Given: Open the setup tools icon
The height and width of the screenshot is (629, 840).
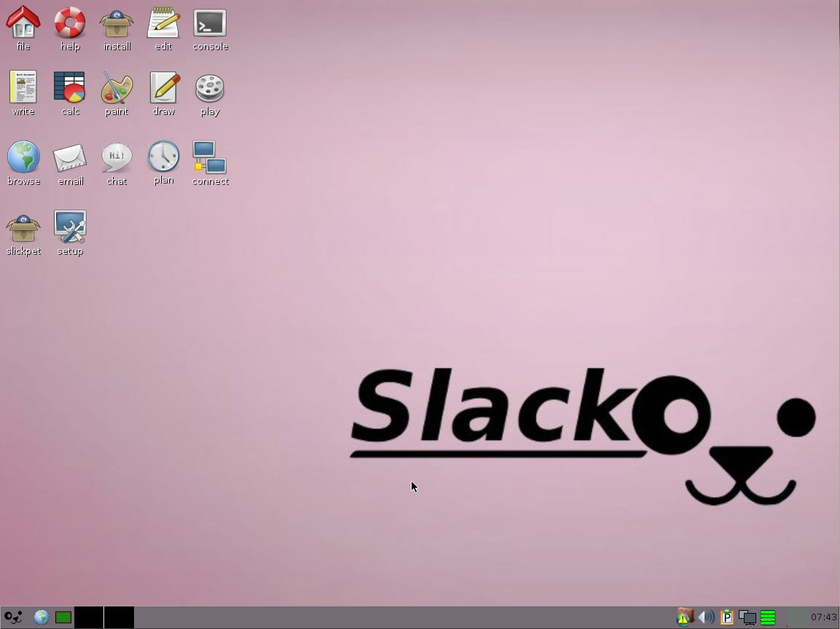Looking at the screenshot, I should pos(70,228).
